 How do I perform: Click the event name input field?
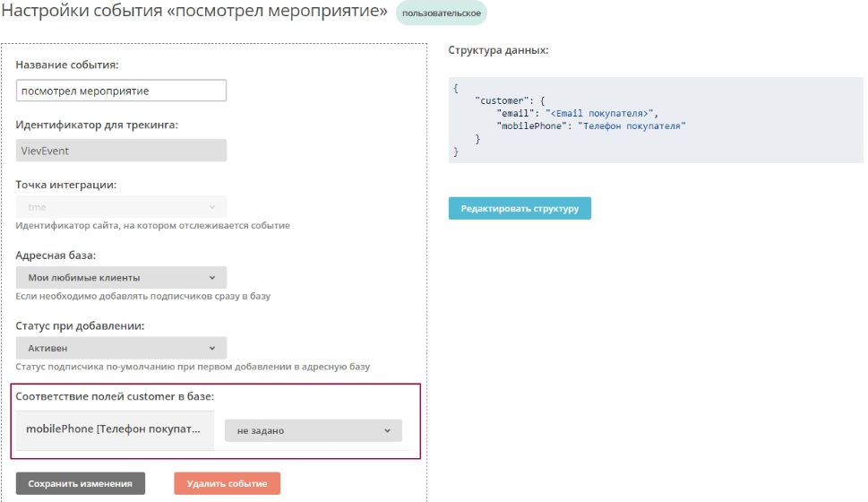pyautogui.click(x=121, y=91)
